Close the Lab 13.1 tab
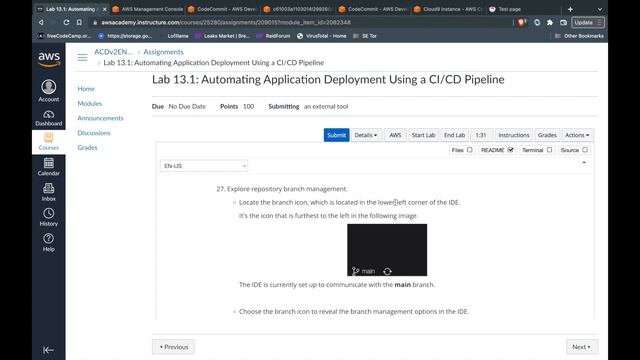Image resolution: width=640 pixels, height=360 pixels. click(x=104, y=9)
